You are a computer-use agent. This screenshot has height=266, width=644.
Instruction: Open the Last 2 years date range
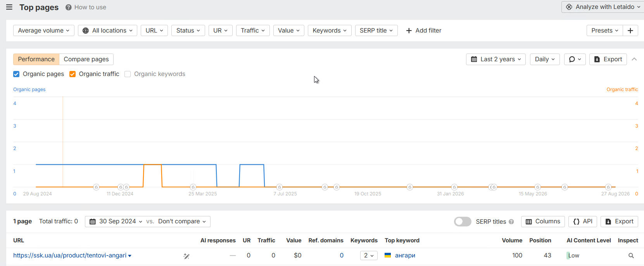(496, 59)
